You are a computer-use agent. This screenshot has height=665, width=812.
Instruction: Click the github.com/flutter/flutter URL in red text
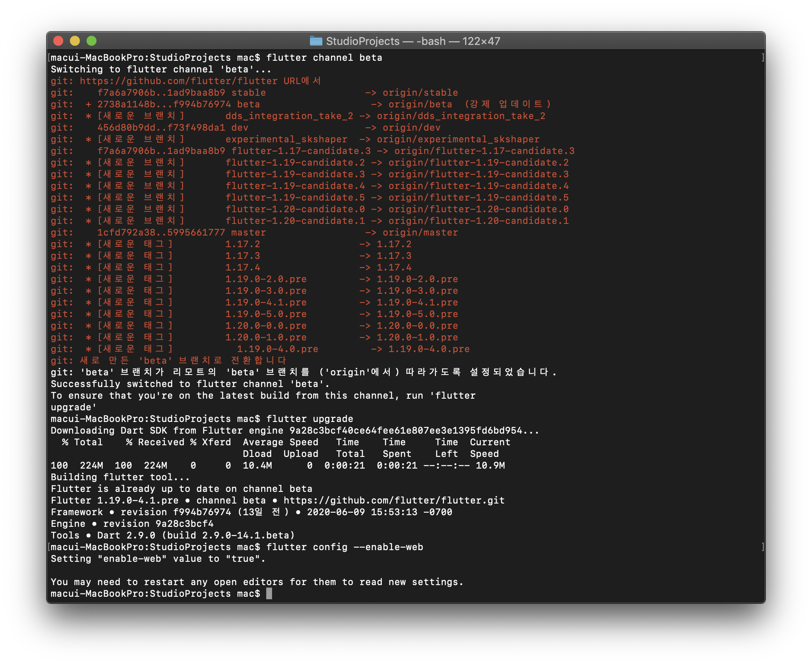[x=178, y=81]
